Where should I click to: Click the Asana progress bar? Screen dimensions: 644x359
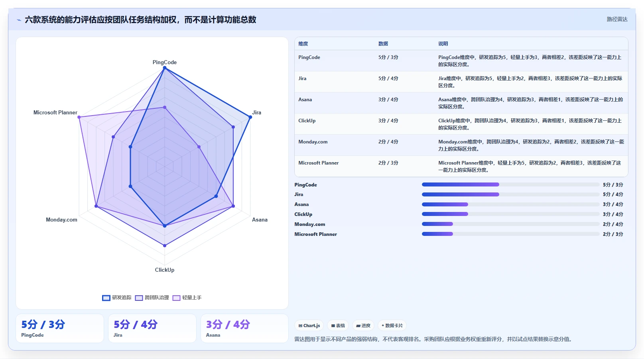tap(510, 204)
